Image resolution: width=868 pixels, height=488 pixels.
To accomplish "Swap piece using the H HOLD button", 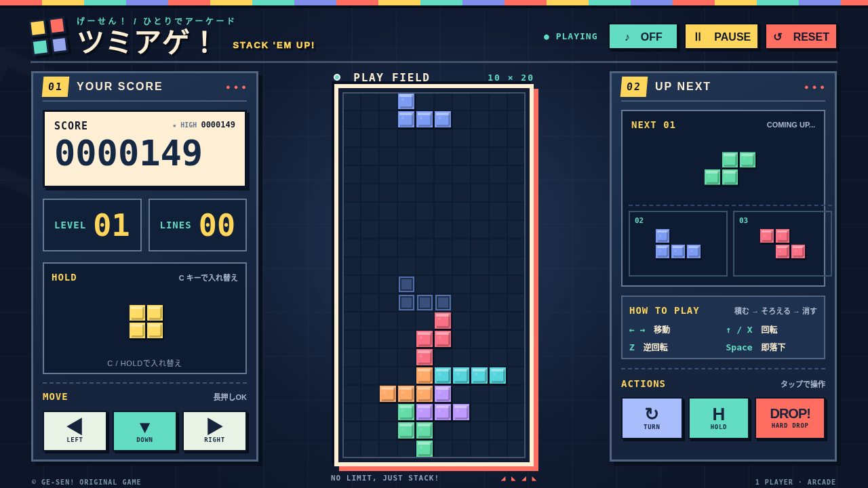I will [x=719, y=418].
